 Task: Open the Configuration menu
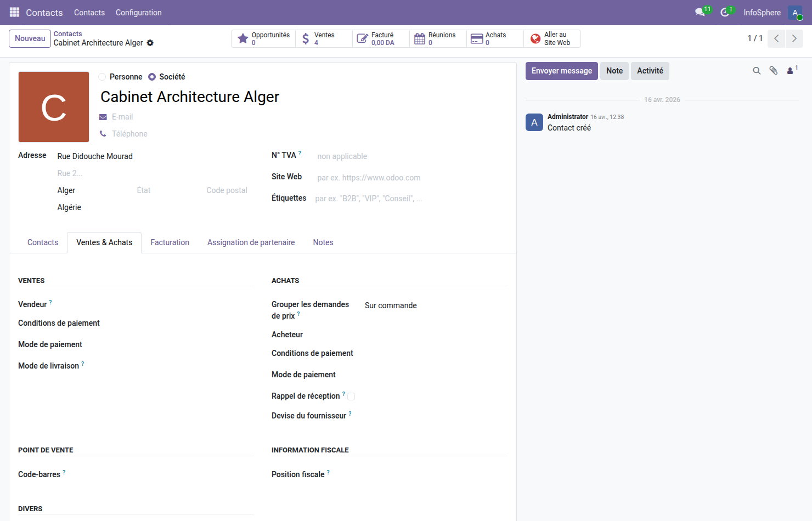pos(138,12)
